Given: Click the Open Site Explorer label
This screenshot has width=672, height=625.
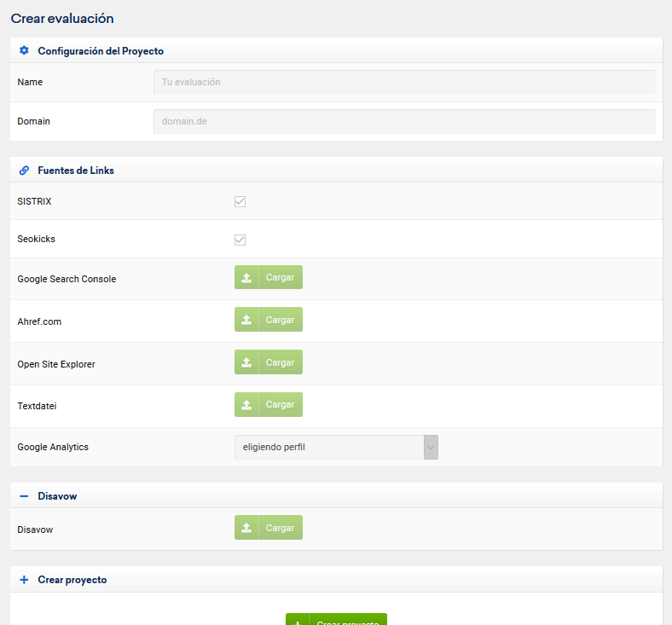Looking at the screenshot, I should tap(56, 364).
